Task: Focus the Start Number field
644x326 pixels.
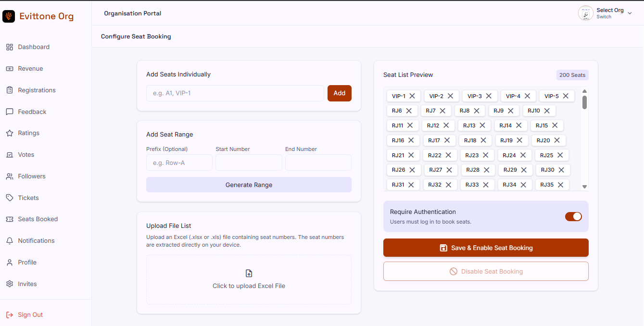Action: tap(249, 163)
